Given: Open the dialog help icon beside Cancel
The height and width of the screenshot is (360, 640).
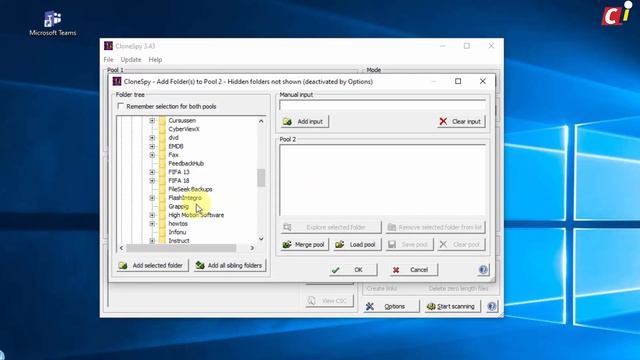Looking at the screenshot, I should point(483,269).
